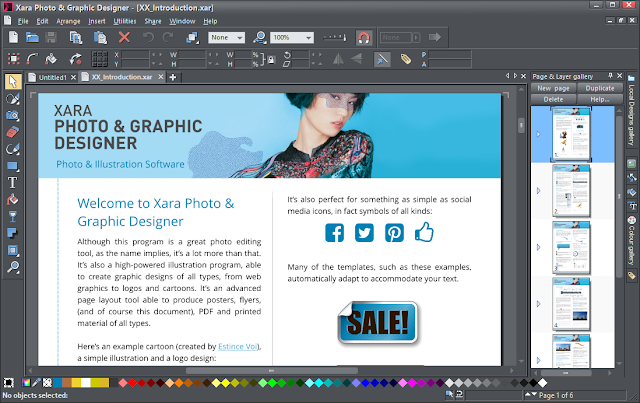Select the page 2 thumbnail

tap(571, 191)
